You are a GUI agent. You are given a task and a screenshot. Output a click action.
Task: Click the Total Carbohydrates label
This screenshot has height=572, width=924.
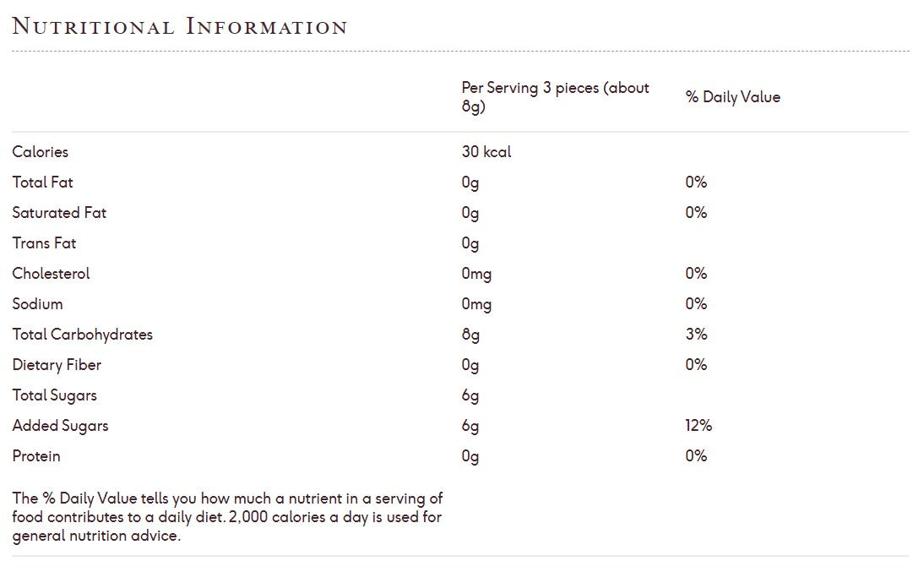(83, 335)
